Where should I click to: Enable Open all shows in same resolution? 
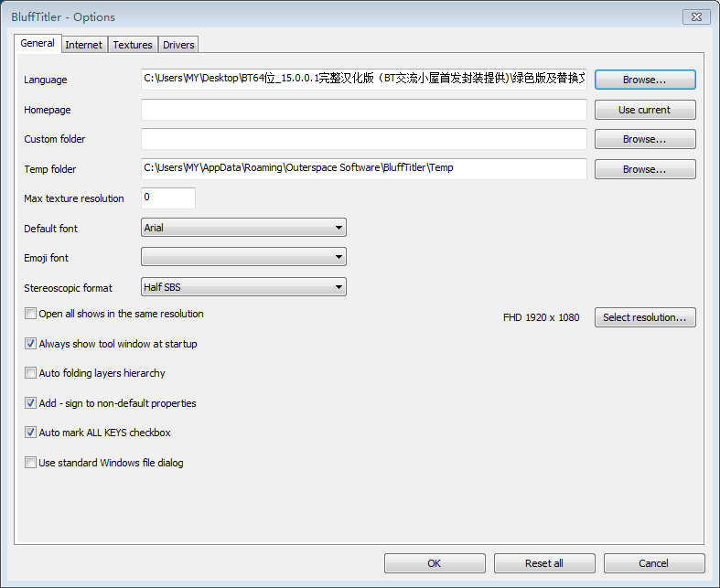31,314
